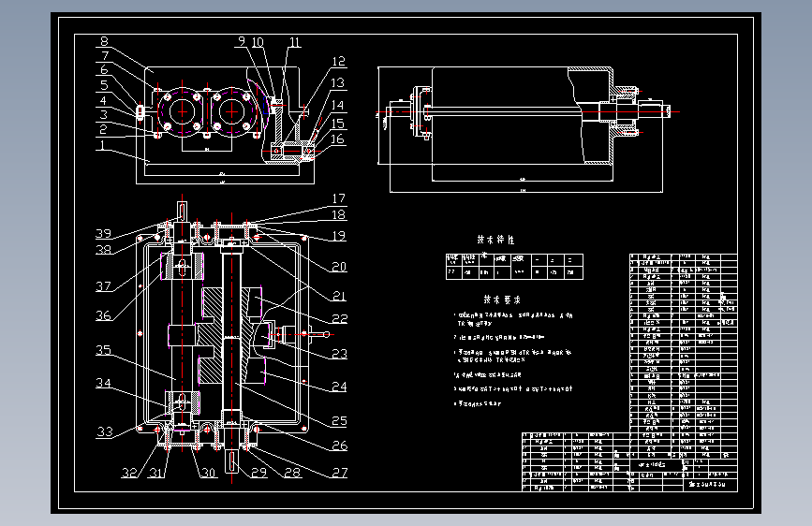Select part callout number 5

pyautogui.click(x=104, y=85)
